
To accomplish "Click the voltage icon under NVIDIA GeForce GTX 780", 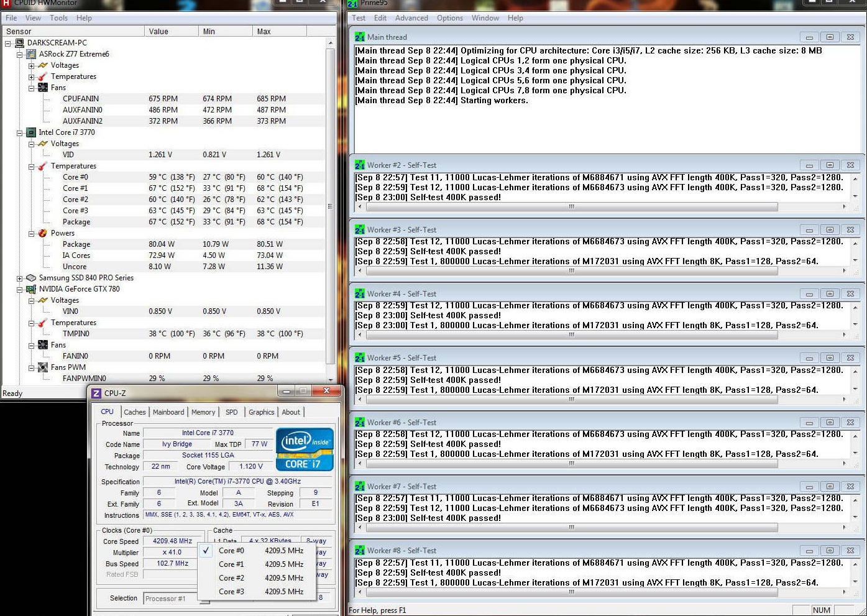I will coord(43,300).
